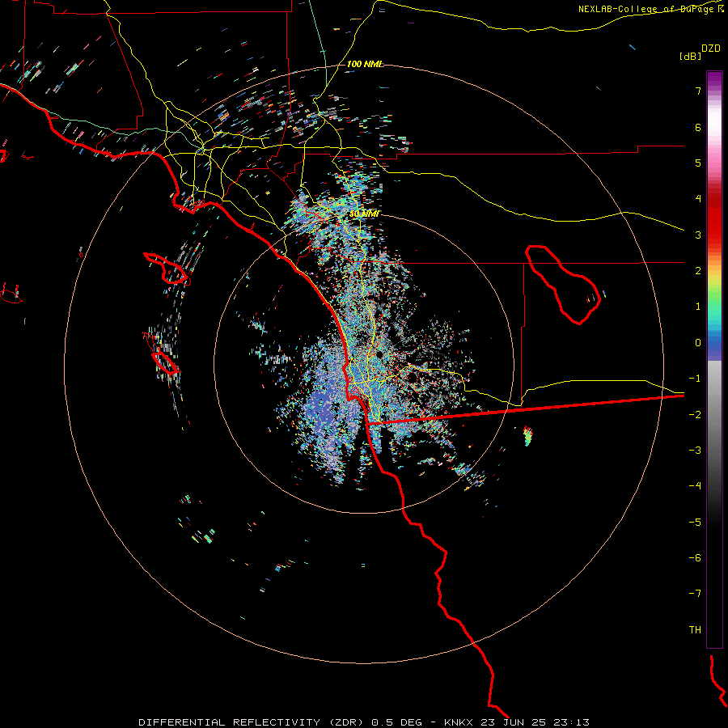Click the TH threshold label on legend
The image size is (728, 728).
[695, 630]
